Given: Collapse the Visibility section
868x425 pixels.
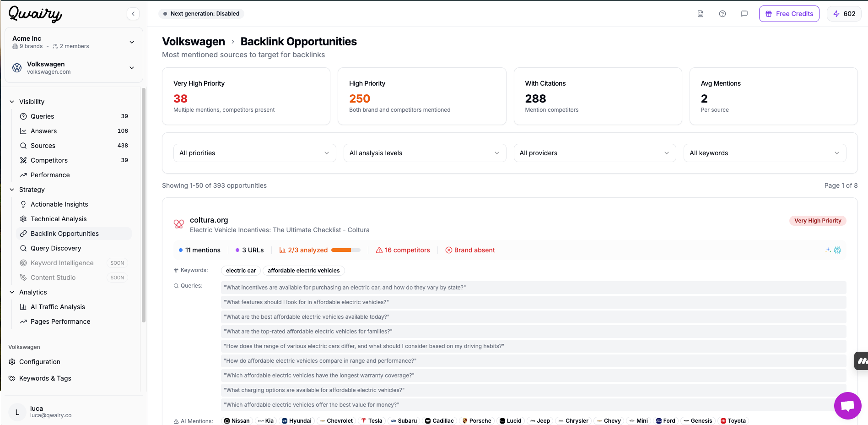Looking at the screenshot, I should 12,102.
